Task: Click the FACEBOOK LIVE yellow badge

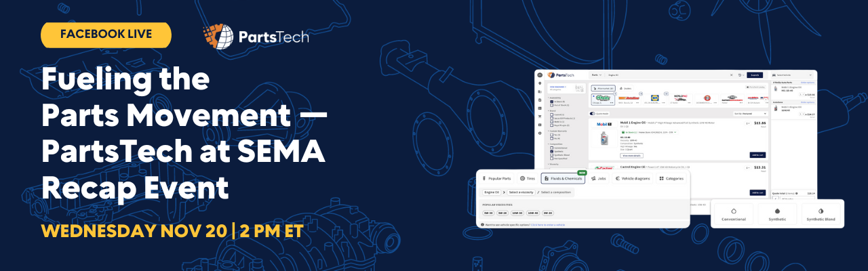Action: click(x=106, y=35)
